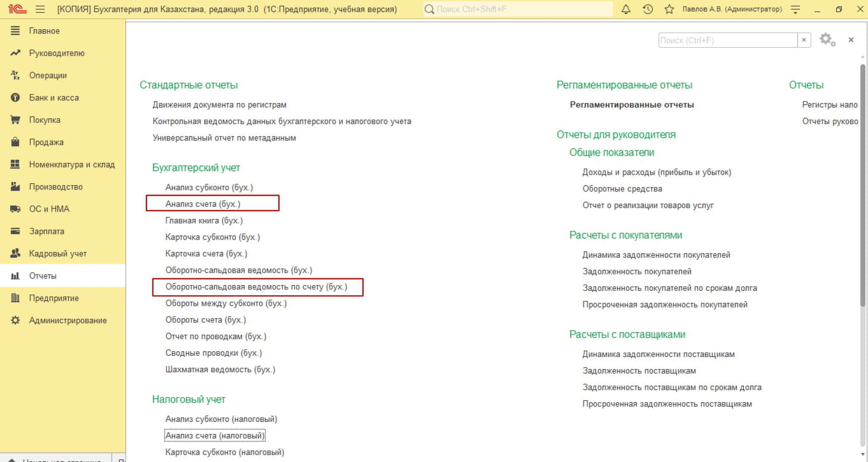Screen dimensions: 868x462
Task: Click the notifications bell icon
Action: pyautogui.click(x=626, y=10)
